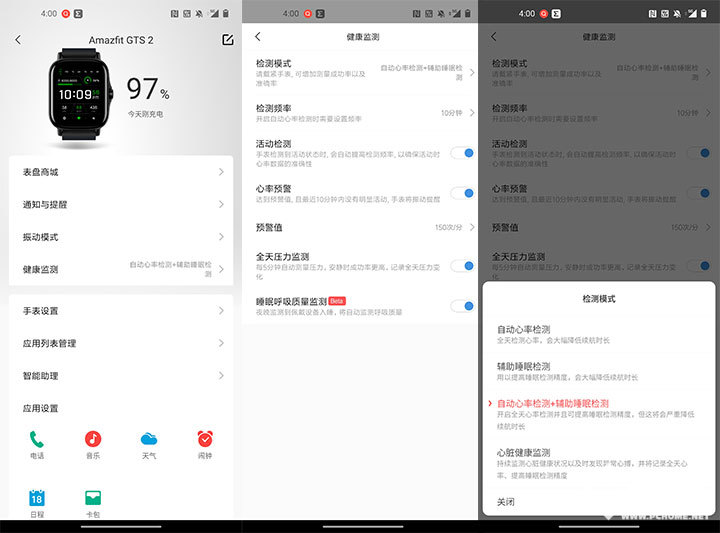Go back from the Amazfit GTS 2 page
720x533 pixels.
(x=18, y=39)
